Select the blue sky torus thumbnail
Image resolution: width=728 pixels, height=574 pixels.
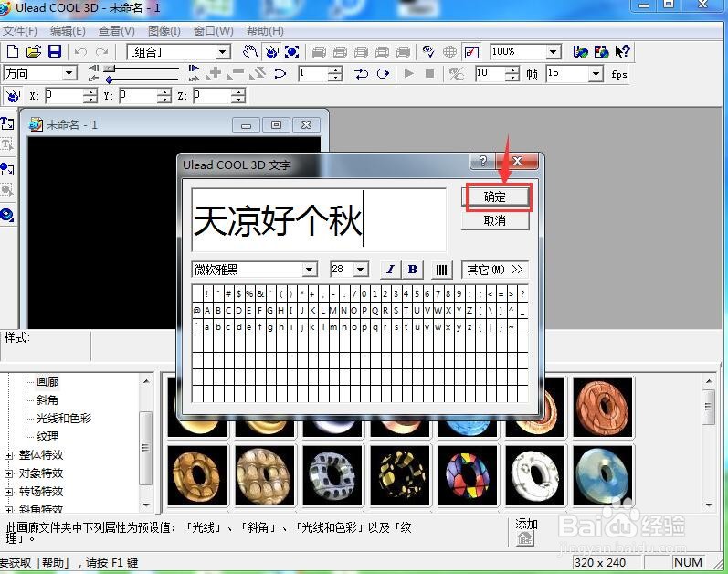coord(603,474)
